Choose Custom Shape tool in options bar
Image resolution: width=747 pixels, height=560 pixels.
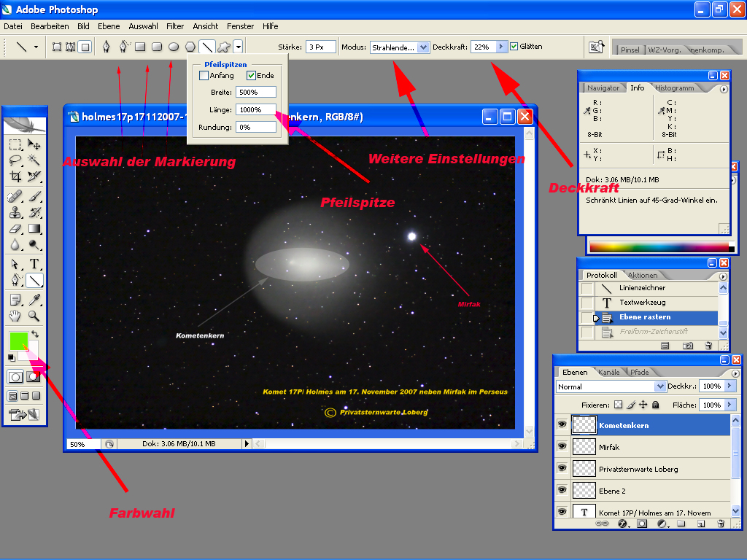223,47
